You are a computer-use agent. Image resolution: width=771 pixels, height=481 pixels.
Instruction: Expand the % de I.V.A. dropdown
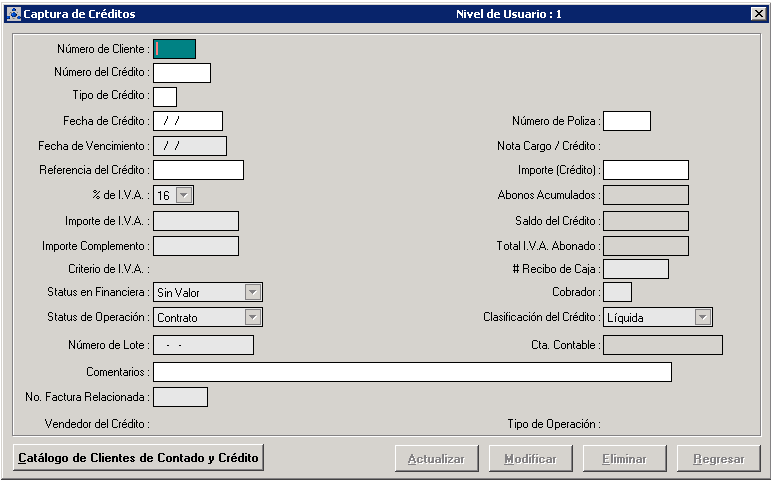tap(185, 196)
